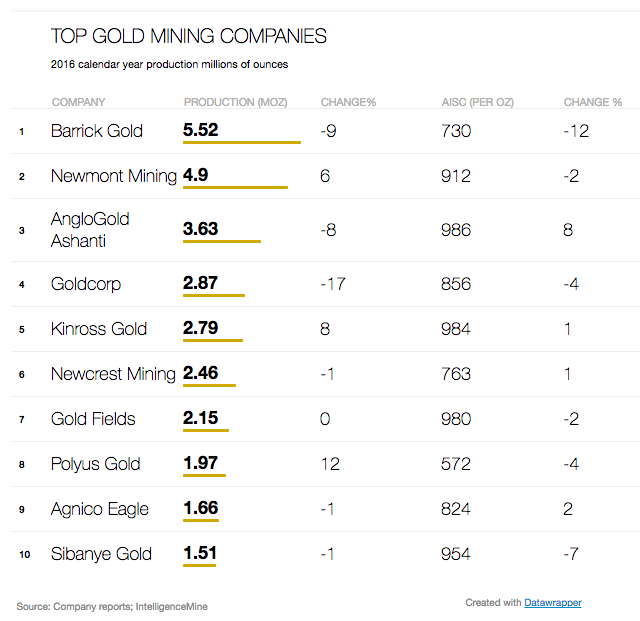Screen dimensions: 640x621
Task: Select the 3.63 production figure
Action: pos(201,229)
